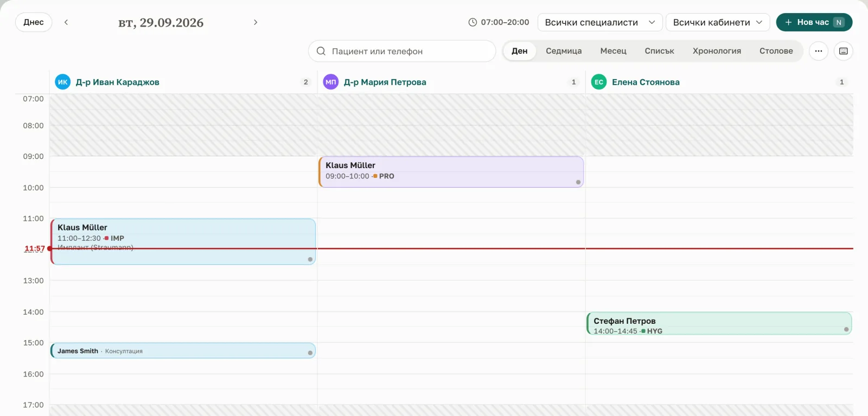Click the status dot on Стефан Петров appointment
868x416 pixels.
tap(846, 329)
